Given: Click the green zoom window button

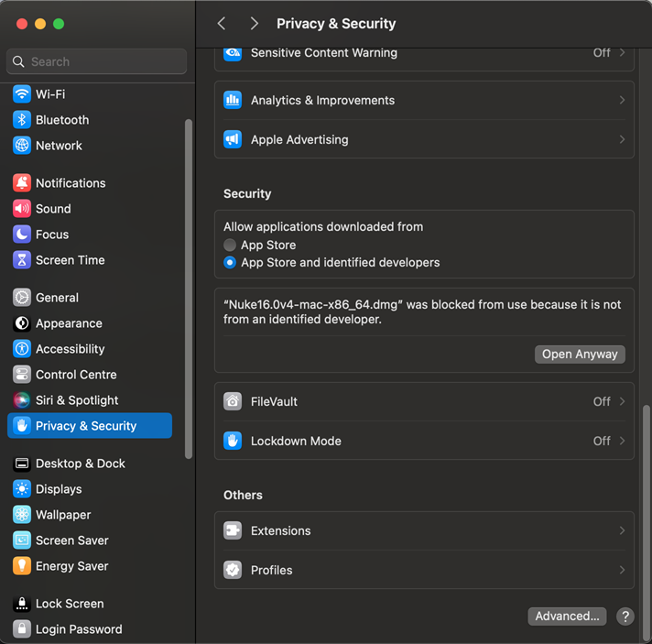Looking at the screenshot, I should pyautogui.click(x=59, y=24).
